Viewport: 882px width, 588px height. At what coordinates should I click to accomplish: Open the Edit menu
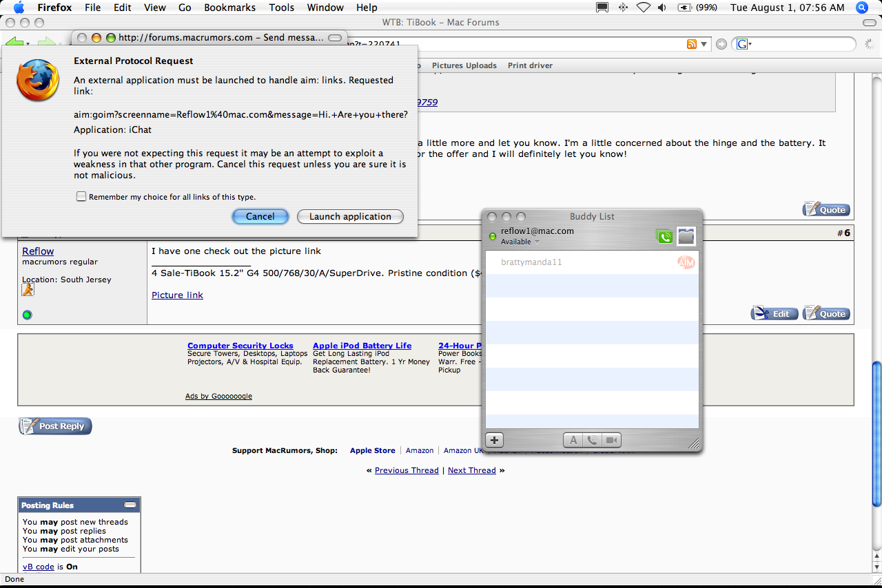tap(123, 8)
